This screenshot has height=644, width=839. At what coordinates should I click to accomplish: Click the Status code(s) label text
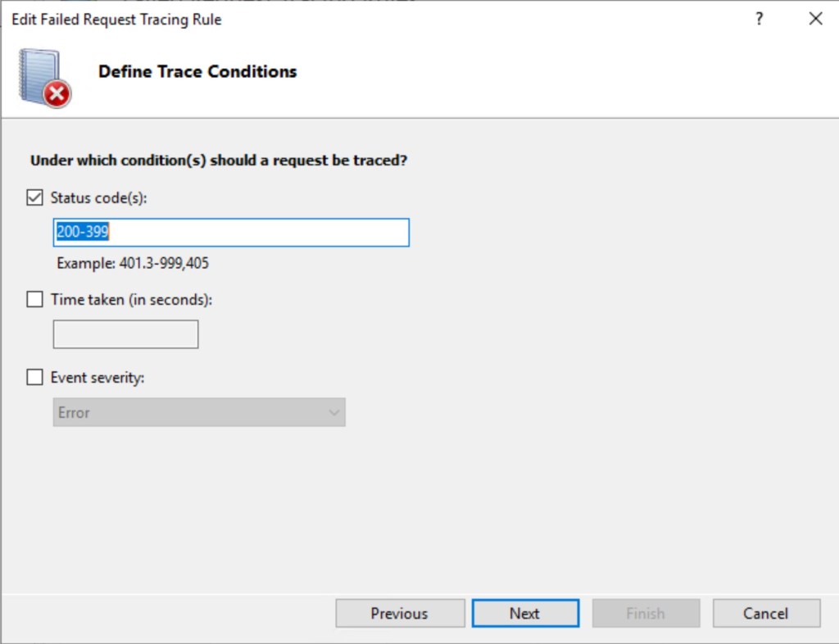(x=98, y=197)
